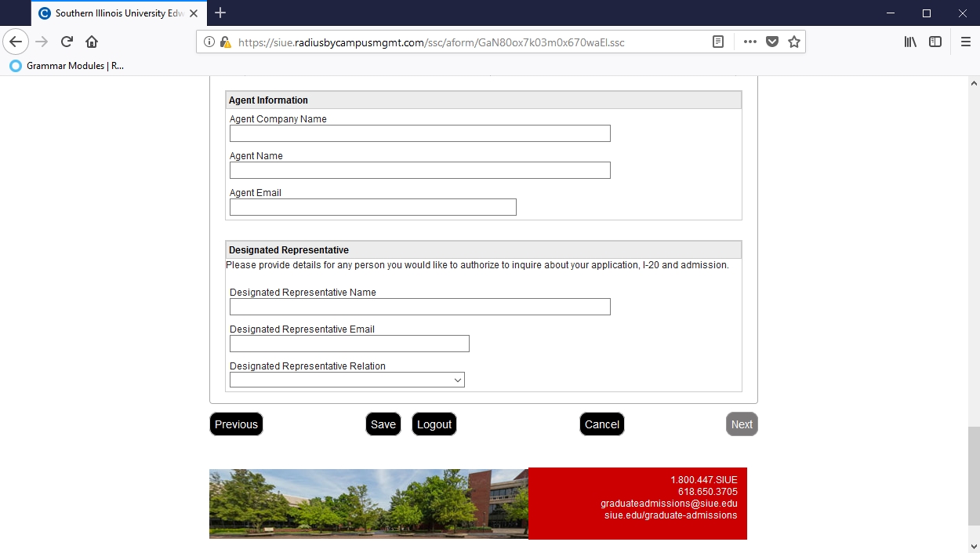Image resolution: width=980 pixels, height=553 pixels.
Task: Open the Library icon in toolbar
Action: point(910,42)
